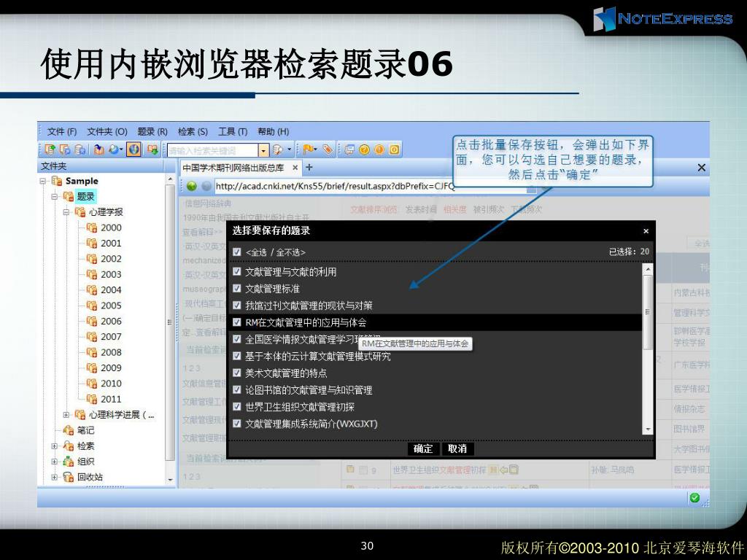Click the green browser back button

pyautogui.click(x=192, y=186)
